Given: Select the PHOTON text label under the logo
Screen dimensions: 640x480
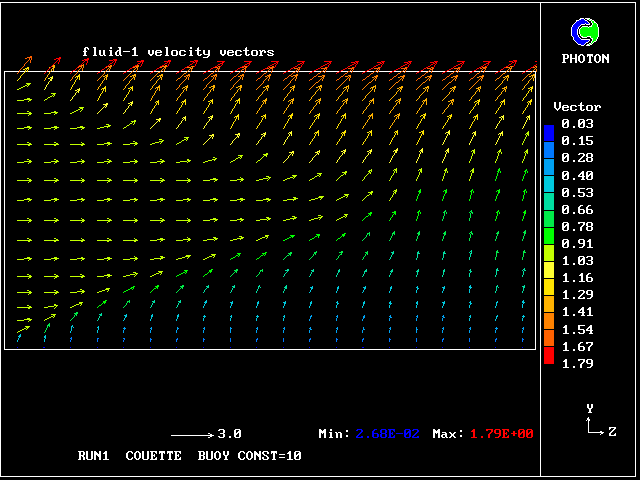Looking at the screenshot, I should (585, 59).
